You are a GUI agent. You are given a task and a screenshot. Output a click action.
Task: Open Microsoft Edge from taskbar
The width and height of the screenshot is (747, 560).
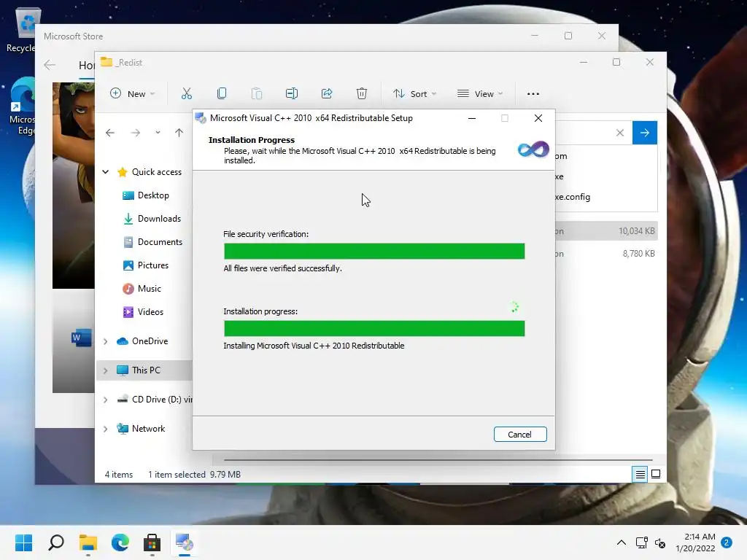(120, 542)
